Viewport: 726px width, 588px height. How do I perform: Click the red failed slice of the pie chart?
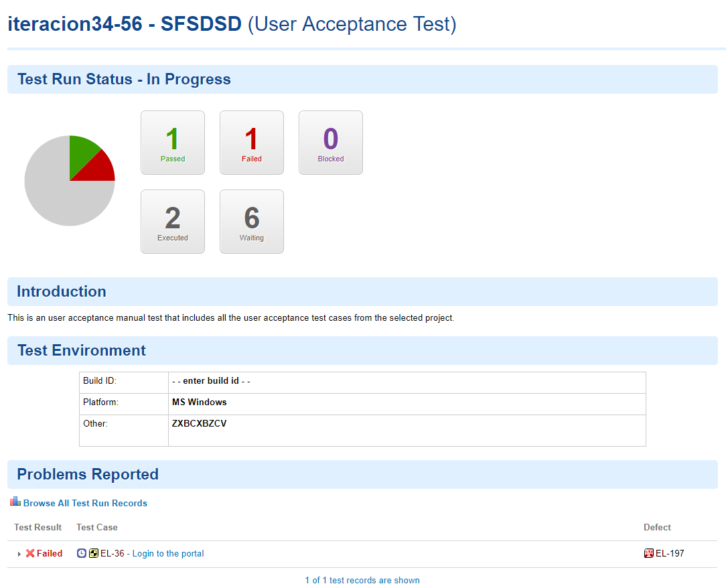tap(100, 169)
